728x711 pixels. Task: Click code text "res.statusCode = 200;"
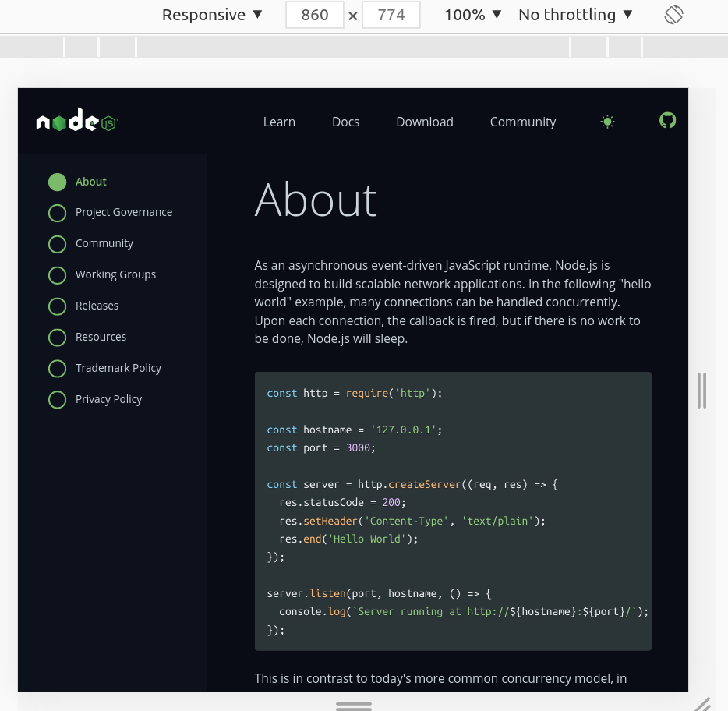[x=343, y=503]
